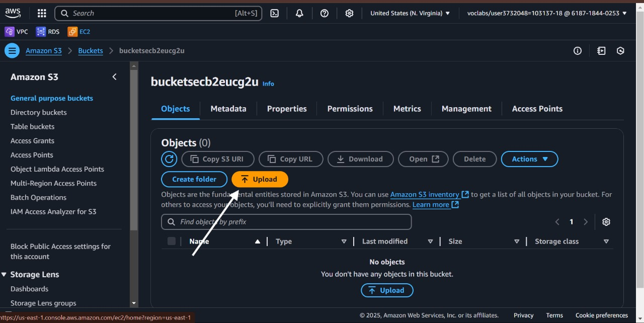Click the orange Upload button
Screen dimensions: 644x323
260,179
